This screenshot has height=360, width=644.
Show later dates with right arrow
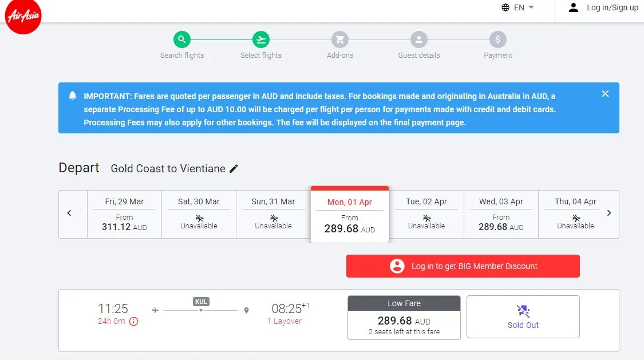coord(609,213)
